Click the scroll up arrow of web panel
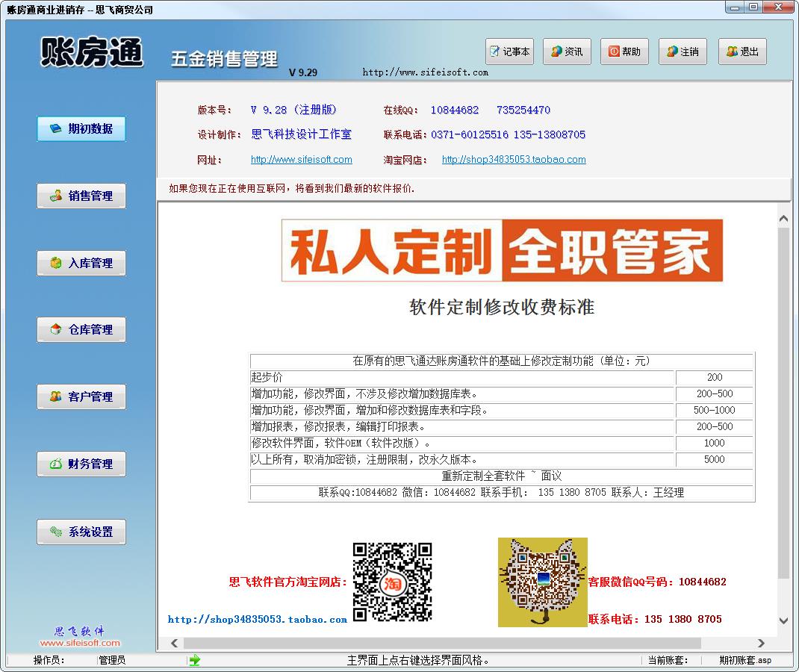 click(784, 219)
